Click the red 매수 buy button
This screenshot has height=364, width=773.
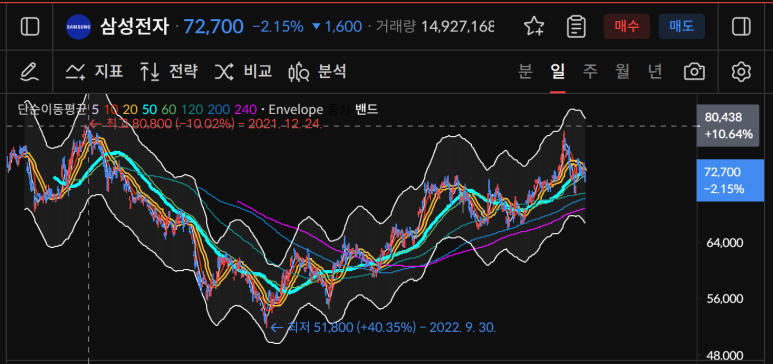pos(627,26)
